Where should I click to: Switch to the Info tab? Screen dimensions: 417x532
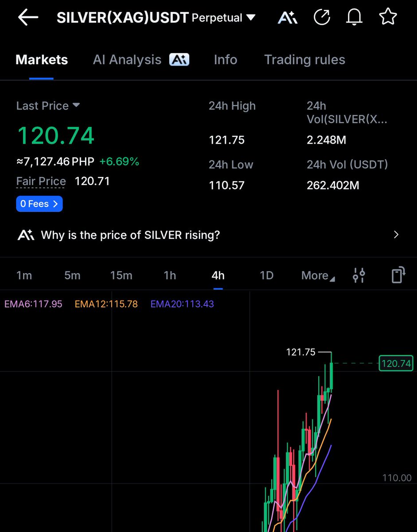[225, 59]
